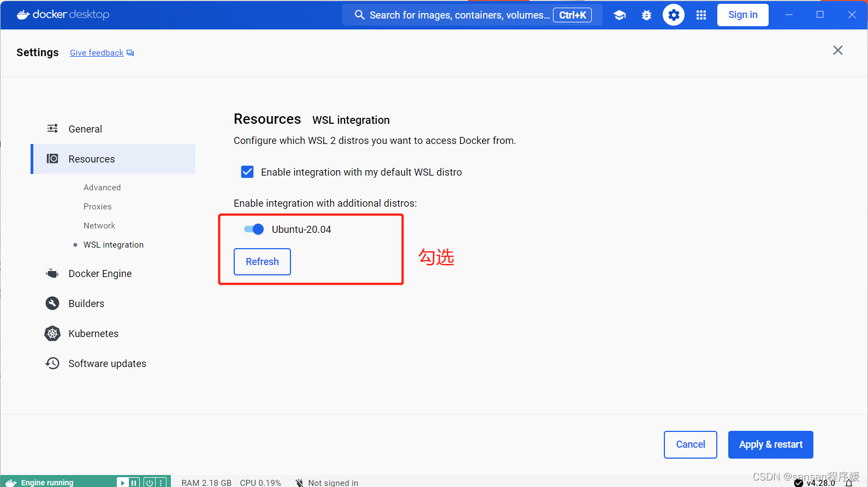
Task: Open Proxies settings
Action: [x=98, y=207]
